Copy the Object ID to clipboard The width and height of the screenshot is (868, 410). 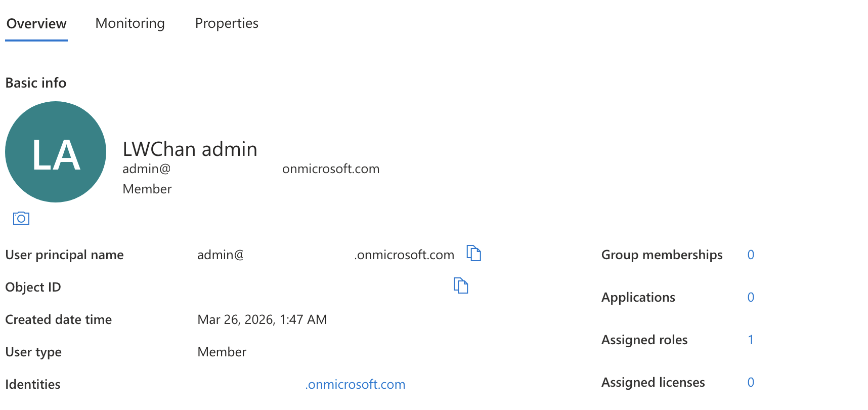pos(461,285)
